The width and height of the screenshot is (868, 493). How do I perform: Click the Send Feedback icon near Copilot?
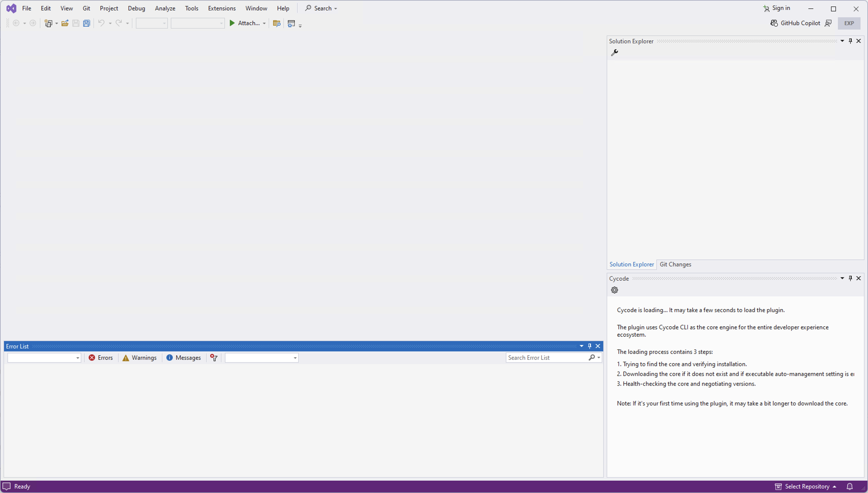point(828,23)
